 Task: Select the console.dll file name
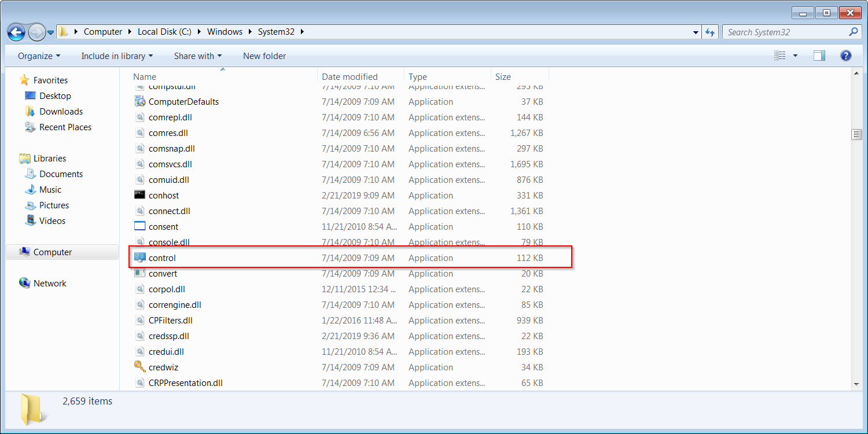point(169,242)
